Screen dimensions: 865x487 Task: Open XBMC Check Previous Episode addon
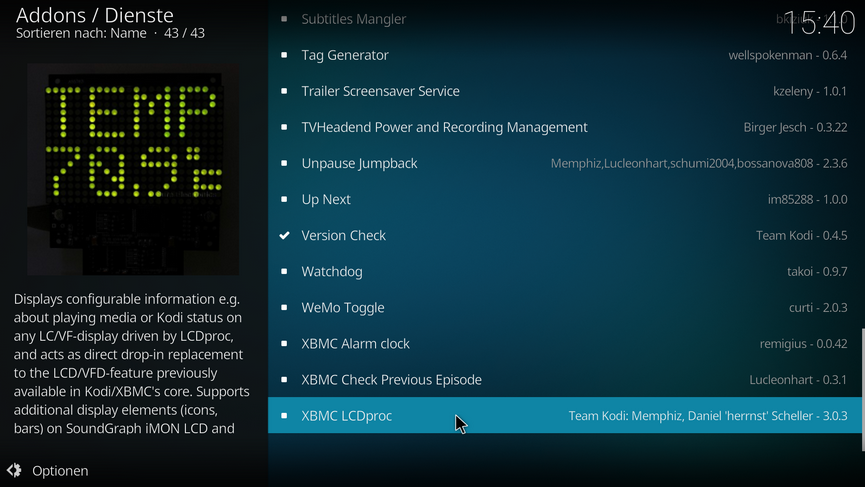pyautogui.click(x=565, y=379)
